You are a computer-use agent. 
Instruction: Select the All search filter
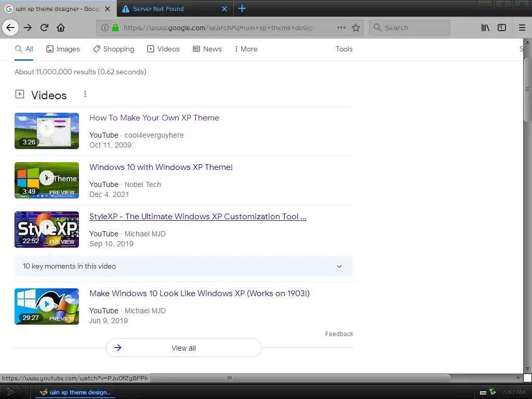24,49
